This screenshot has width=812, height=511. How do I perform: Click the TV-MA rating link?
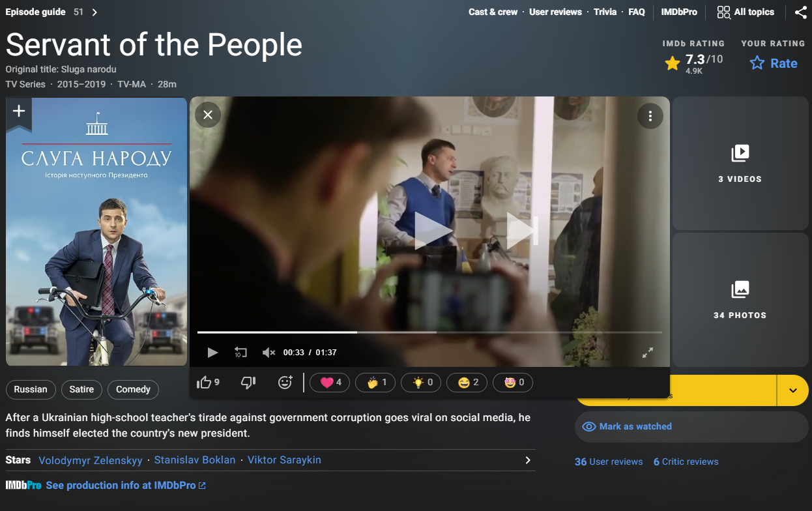coord(132,84)
